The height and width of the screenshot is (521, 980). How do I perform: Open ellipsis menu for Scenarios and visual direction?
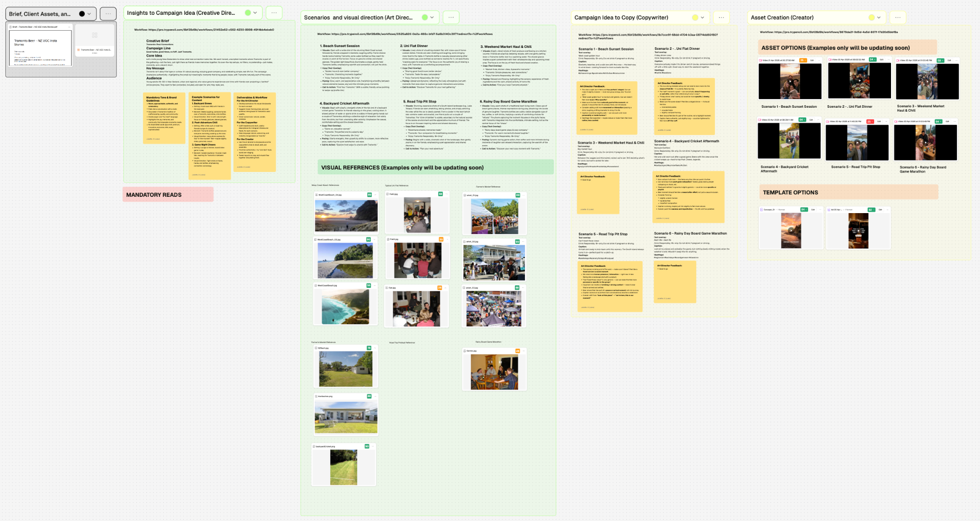point(451,18)
